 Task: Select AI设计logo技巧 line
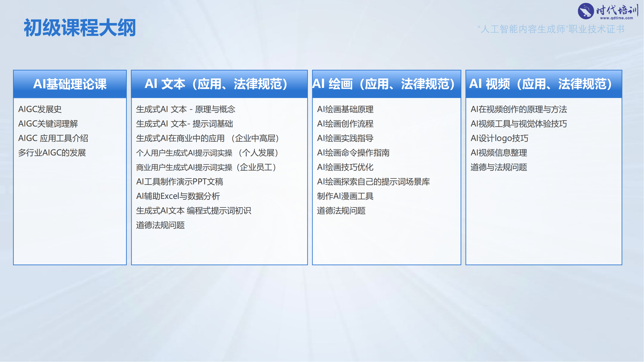tap(500, 138)
